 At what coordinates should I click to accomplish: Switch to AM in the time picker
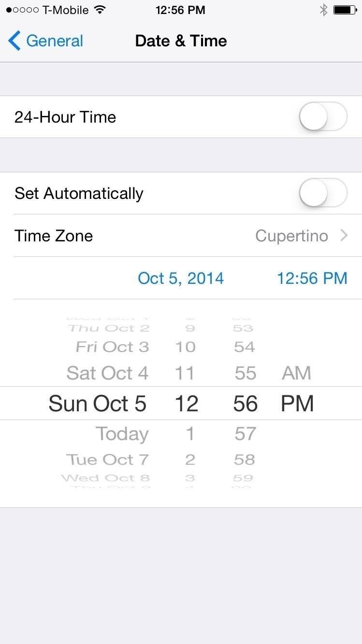(x=296, y=373)
